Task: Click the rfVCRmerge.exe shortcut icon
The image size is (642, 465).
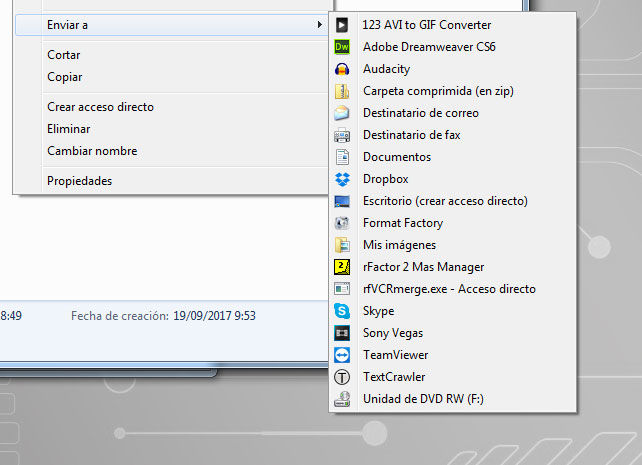Action: [x=342, y=289]
